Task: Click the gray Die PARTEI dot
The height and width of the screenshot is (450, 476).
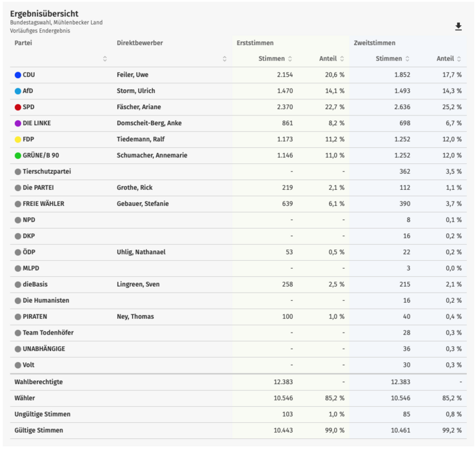Action: tap(18, 188)
